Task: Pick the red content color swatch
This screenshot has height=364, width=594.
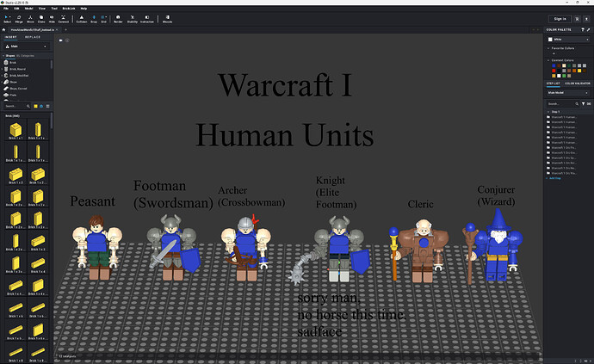Action: click(554, 71)
